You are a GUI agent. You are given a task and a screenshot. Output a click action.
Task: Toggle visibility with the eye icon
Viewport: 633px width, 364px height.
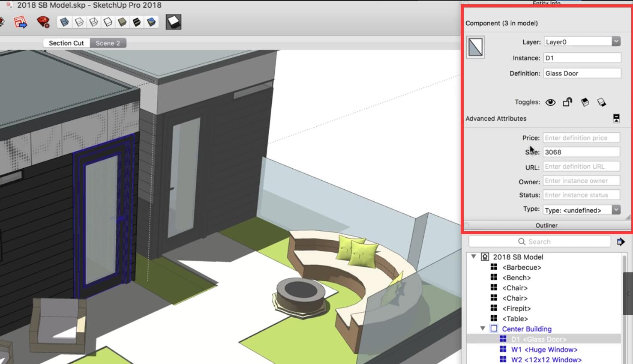(550, 102)
